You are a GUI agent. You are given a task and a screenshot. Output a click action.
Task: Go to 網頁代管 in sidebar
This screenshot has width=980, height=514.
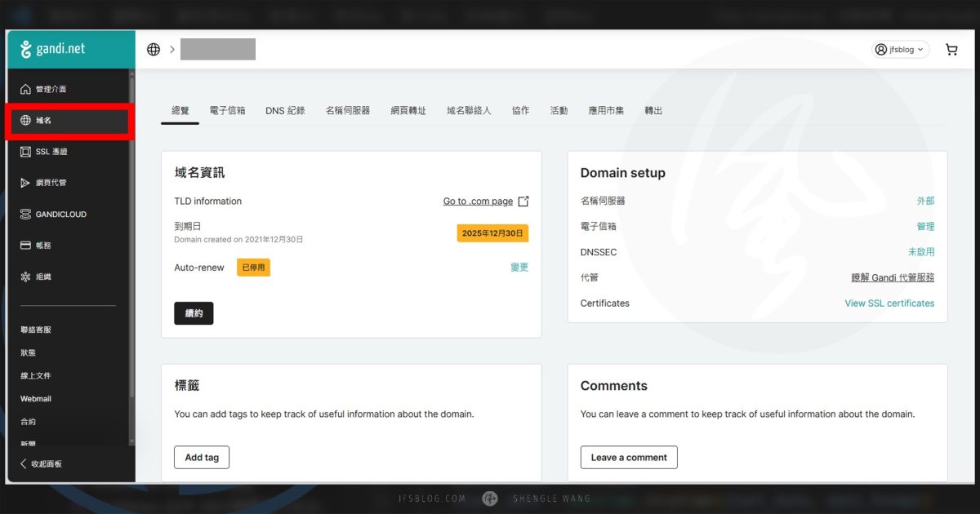[51, 183]
